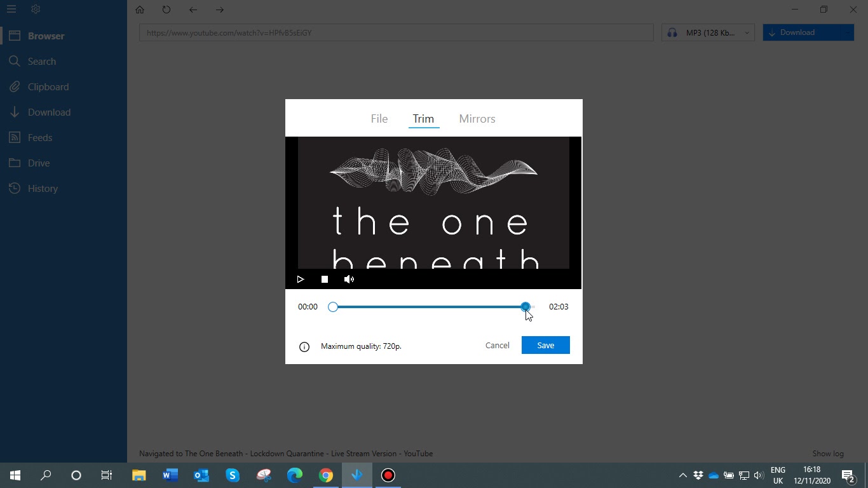Save the trim settings
The height and width of the screenshot is (488, 868).
click(546, 345)
